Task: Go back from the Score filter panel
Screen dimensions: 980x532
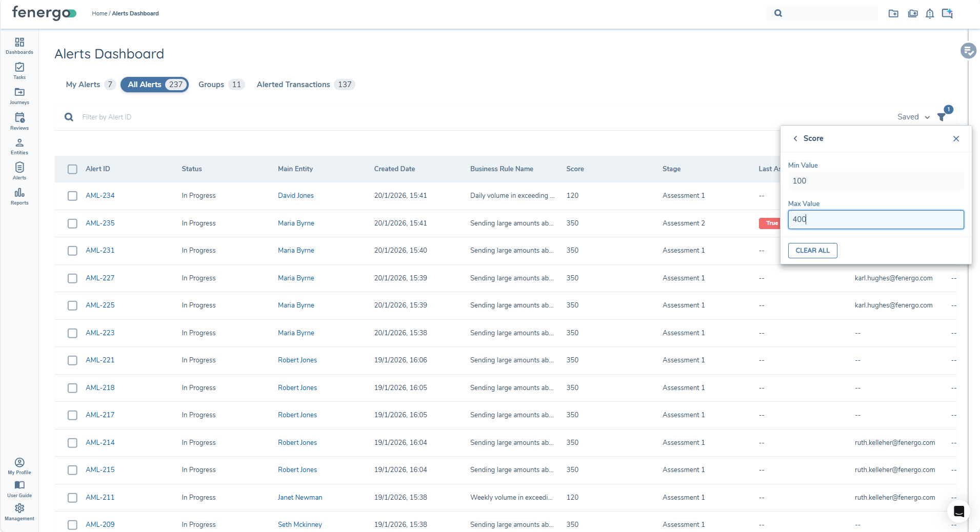Action: coord(795,138)
